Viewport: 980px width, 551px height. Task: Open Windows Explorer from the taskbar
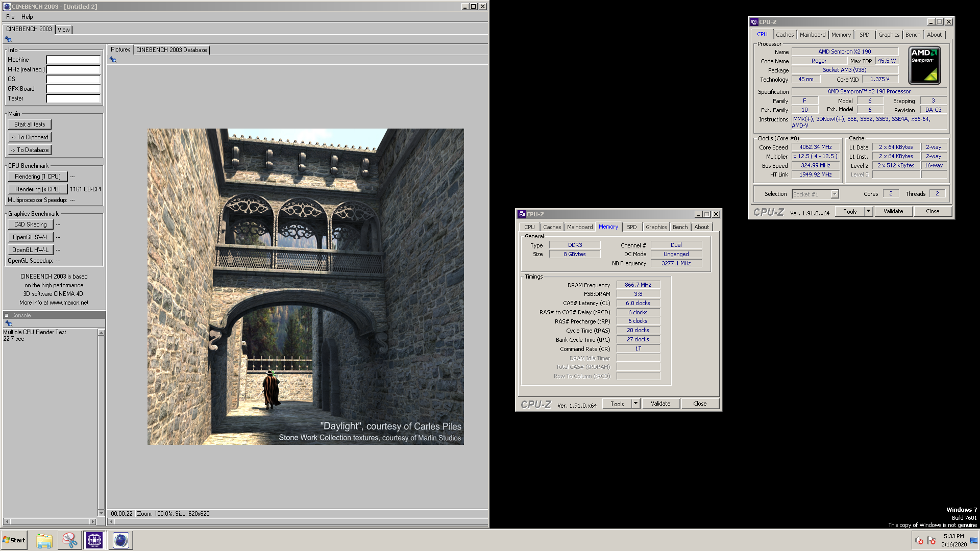pos(44,540)
